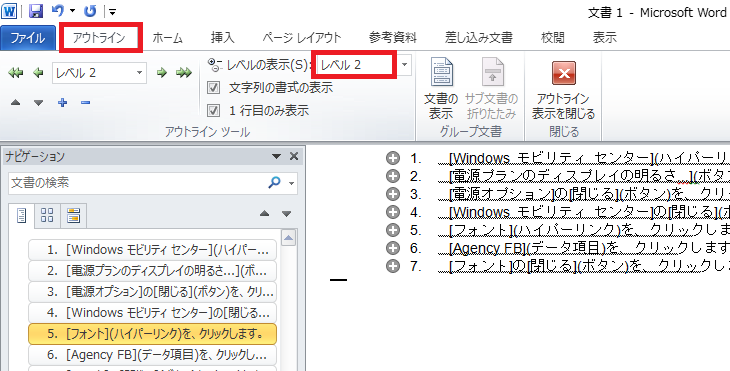Click the アウトライン表示を閉じる button
Image resolution: width=730 pixels, height=371 pixels.
pyautogui.click(x=563, y=90)
